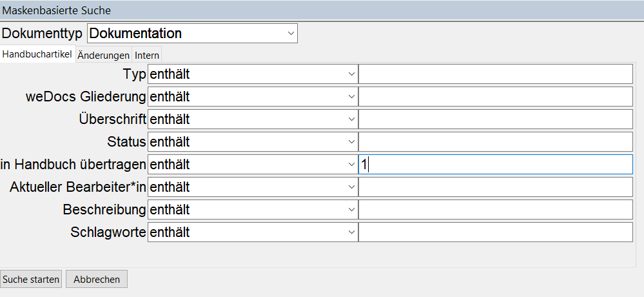
Task: Open the Überschrift operator dropdown
Action: tap(253, 119)
